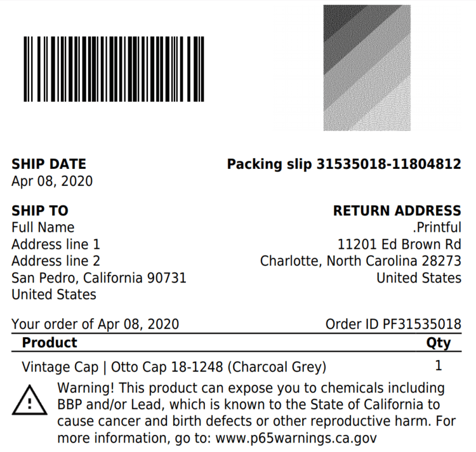The height and width of the screenshot is (452, 476).
Task: Select the Full Name line
Action: coord(43,227)
